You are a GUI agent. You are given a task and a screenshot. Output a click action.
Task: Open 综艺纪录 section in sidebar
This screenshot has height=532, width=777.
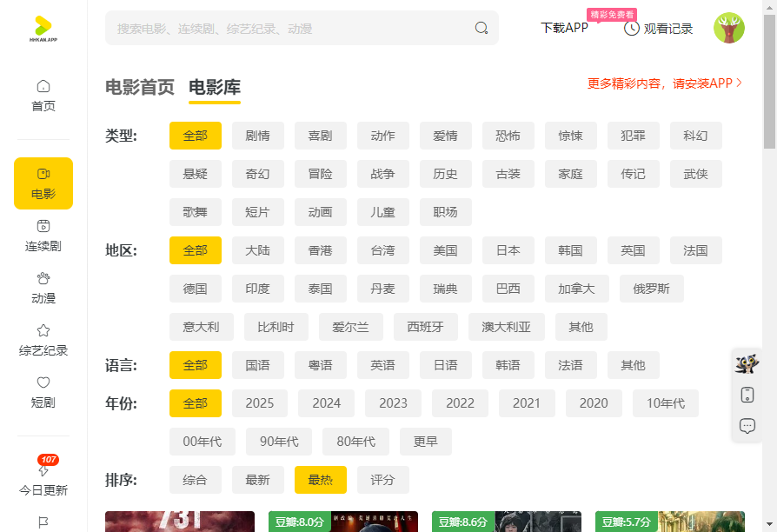pos(43,340)
